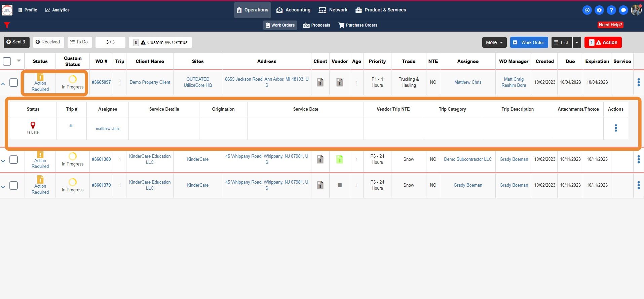The height and width of the screenshot is (299, 644).
Task: Open the chat bubble icon
Action: coord(623,10)
